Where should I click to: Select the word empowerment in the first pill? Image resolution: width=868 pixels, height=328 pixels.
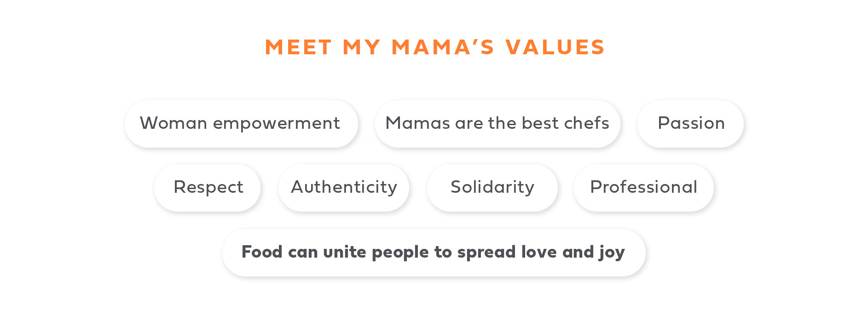pos(276,124)
